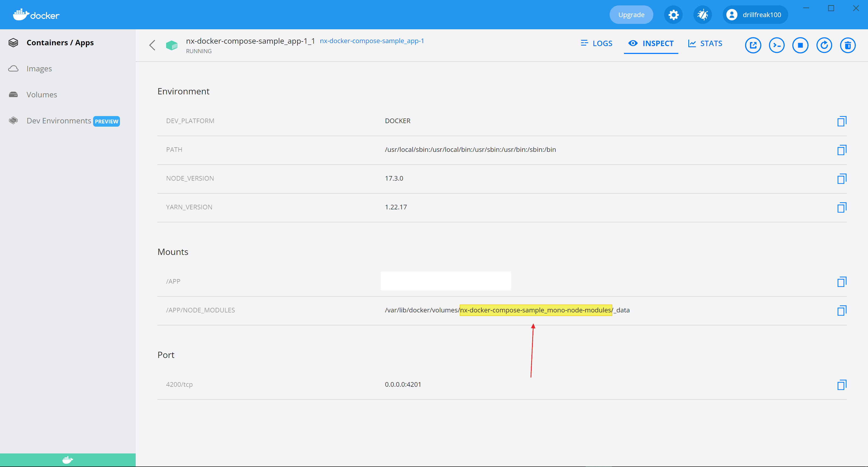Click the Upgrade button
The width and height of the screenshot is (868, 467).
pos(631,15)
